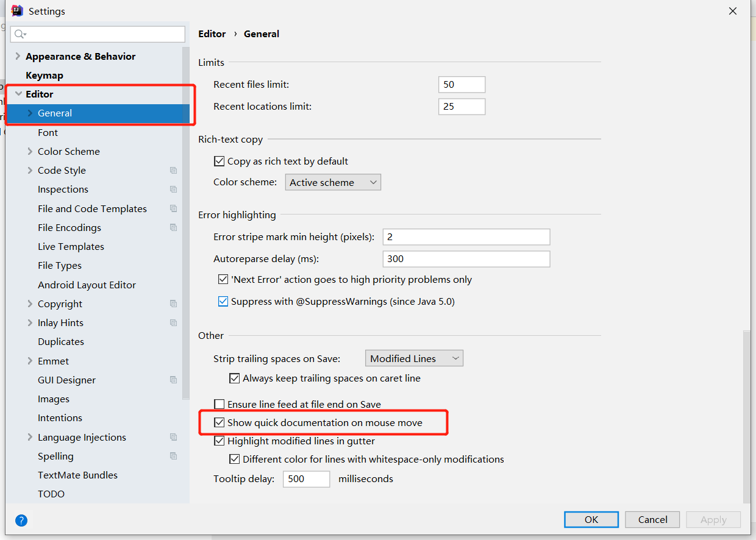Click the settings tree vertical scrollbar
Viewport: 756px width, 540px height.
coord(186,222)
